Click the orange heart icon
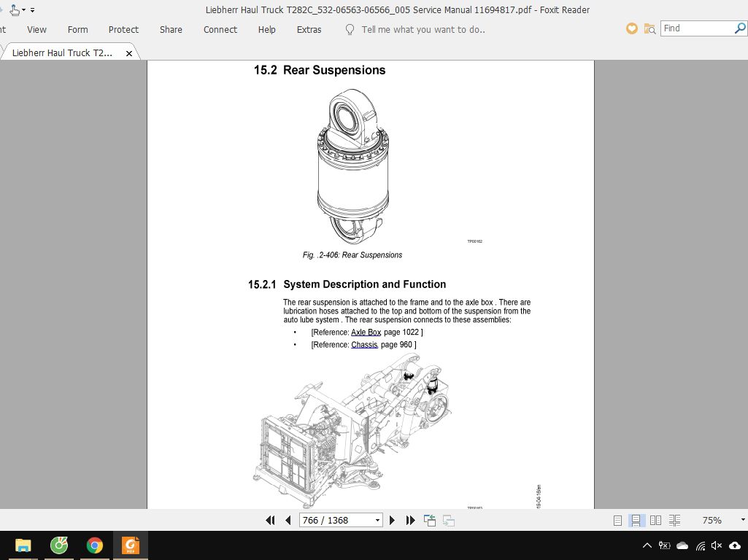Image resolution: width=748 pixels, height=560 pixels. 631,29
